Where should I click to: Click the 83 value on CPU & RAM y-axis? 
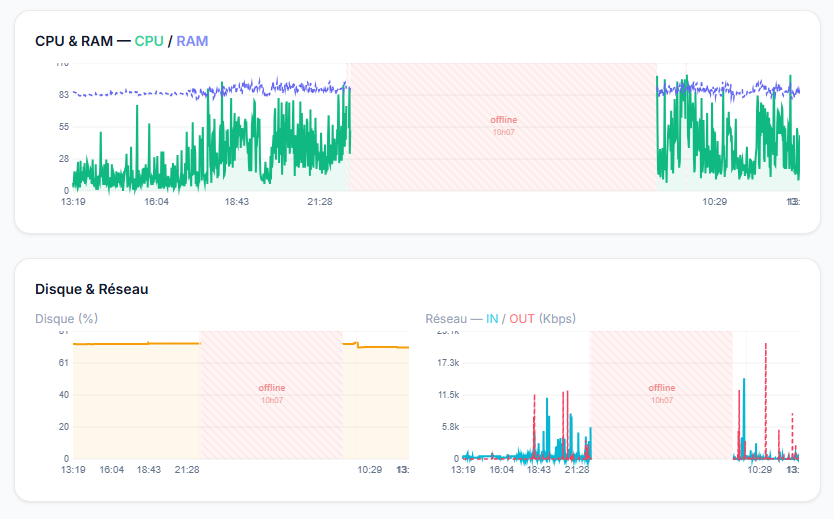click(x=63, y=95)
